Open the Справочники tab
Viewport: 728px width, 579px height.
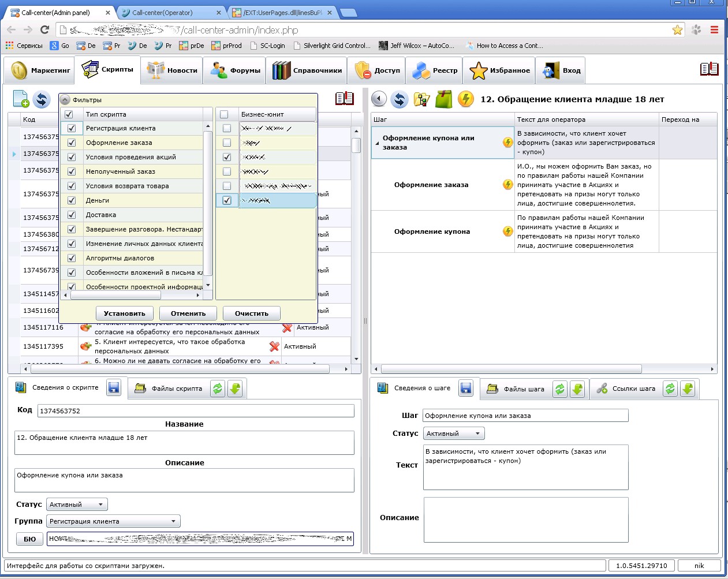coord(307,70)
